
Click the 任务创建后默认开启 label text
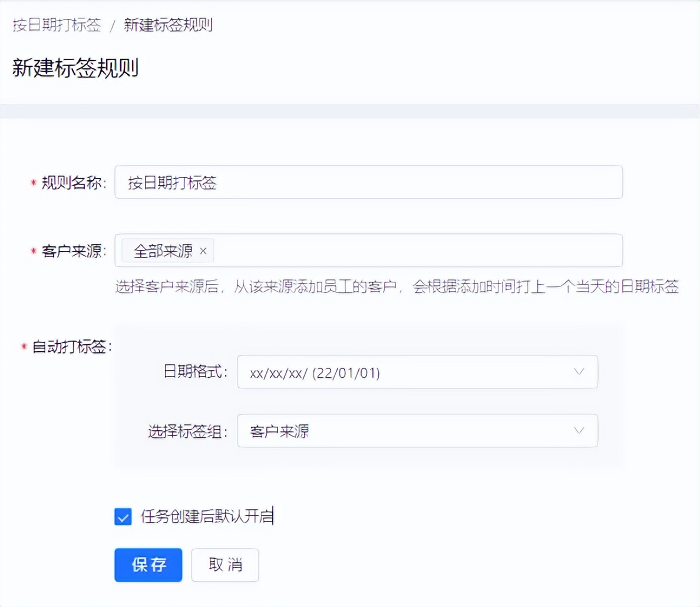pos(207,517)
